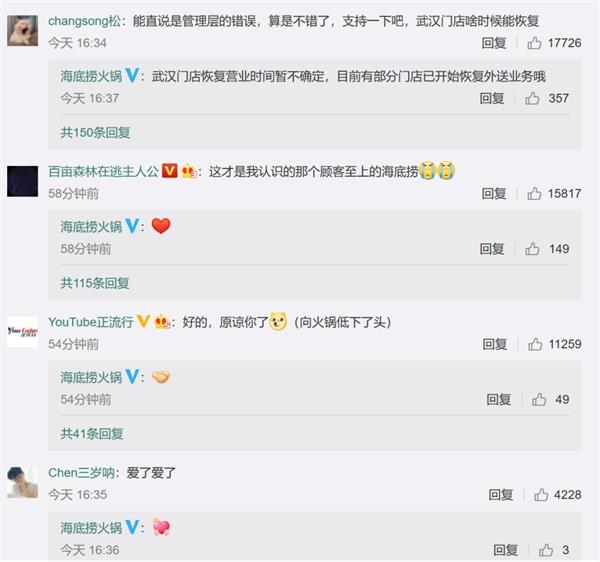Image resolution: width=600 pixels, height=562 pixels.
Task: Click the red V badge beside 百亩森林在逃主人公
Action: (170, 171)
